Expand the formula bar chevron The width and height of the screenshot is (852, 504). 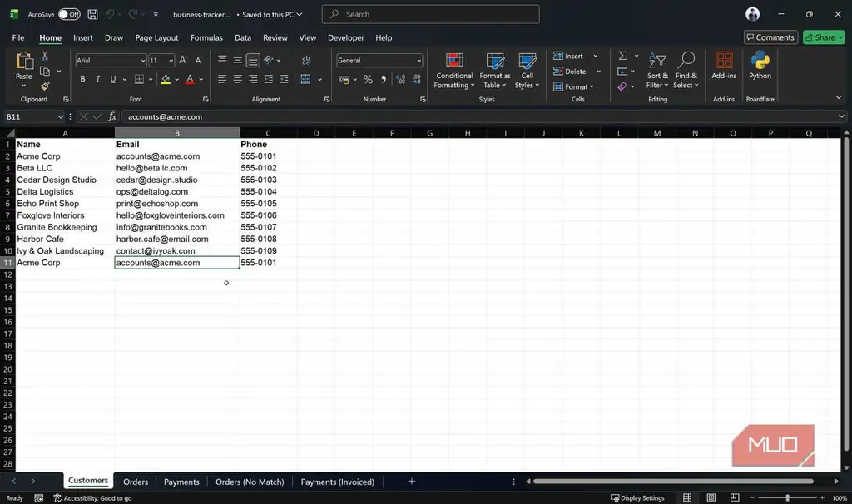(x=841, y=116)
